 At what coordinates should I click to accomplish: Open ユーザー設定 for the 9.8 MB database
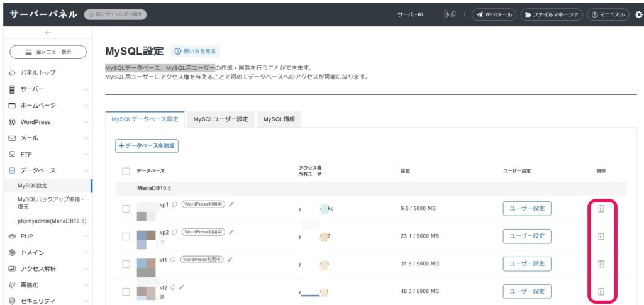(527, 209)
